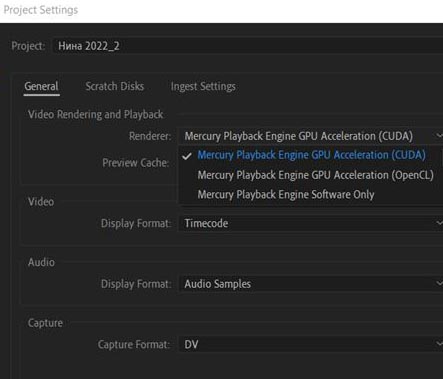Open the Video Display Format dropdown set to Timecode

coord(311,223)
